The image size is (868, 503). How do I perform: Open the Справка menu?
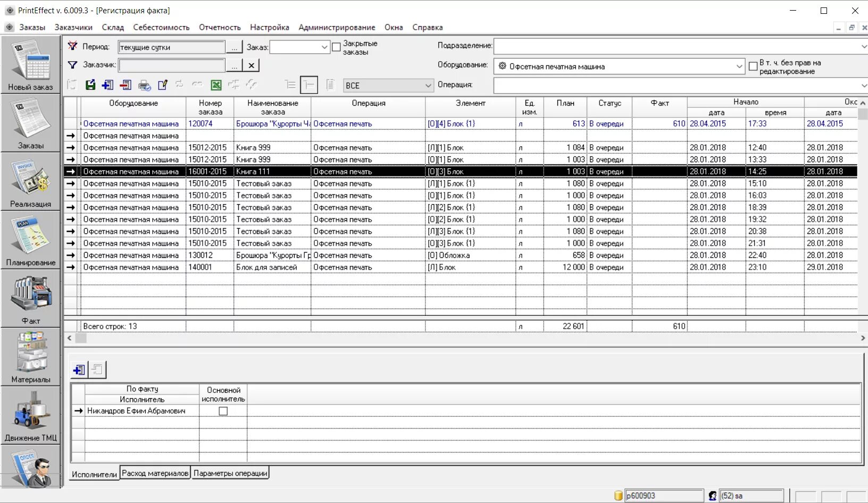(x=428, y=27)
